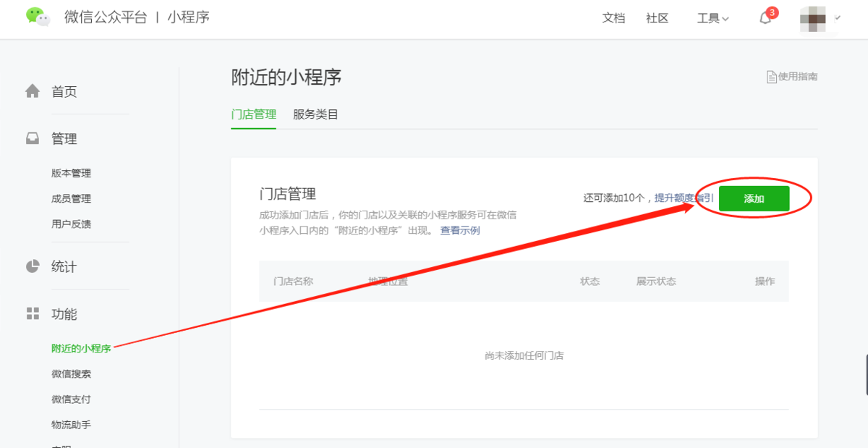Select 功能 section in sidebar
Viewport: 868px width, 448px height.
point(64,314)
